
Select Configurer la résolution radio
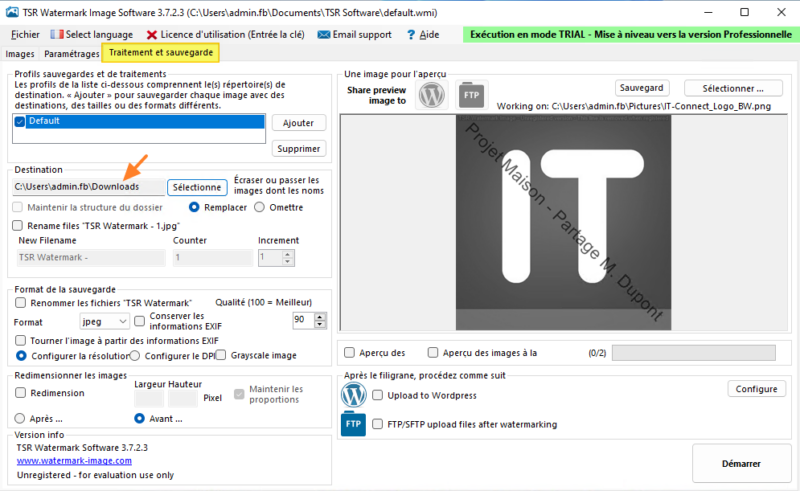coord(21,355)
